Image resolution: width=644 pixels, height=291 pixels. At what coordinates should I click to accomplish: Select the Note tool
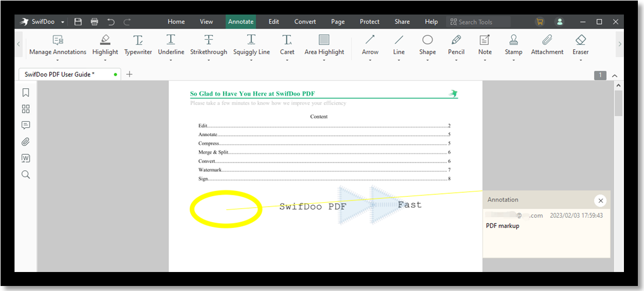point(485,45)
